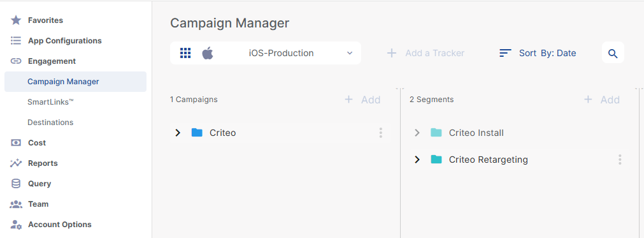
Task: Open SmartLinks™ page
Action: tap(50, 102)
